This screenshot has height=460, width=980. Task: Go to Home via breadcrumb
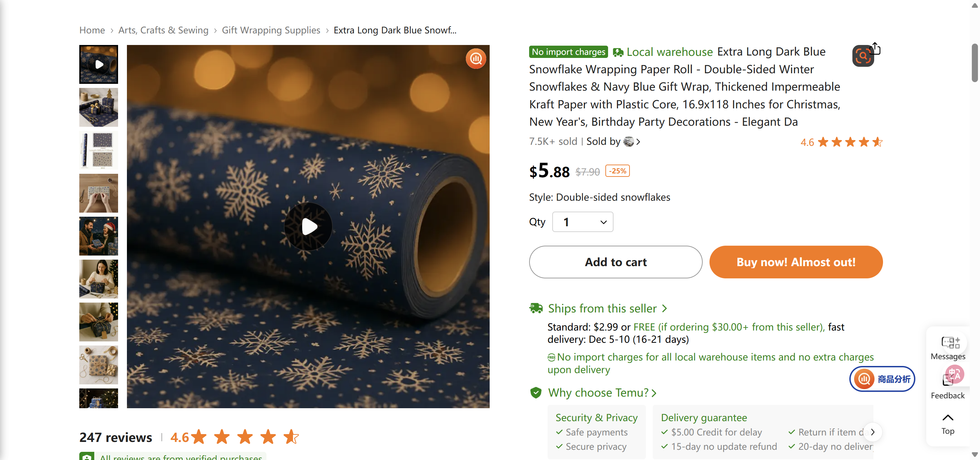pyautogui.click(x=92, y=30)
